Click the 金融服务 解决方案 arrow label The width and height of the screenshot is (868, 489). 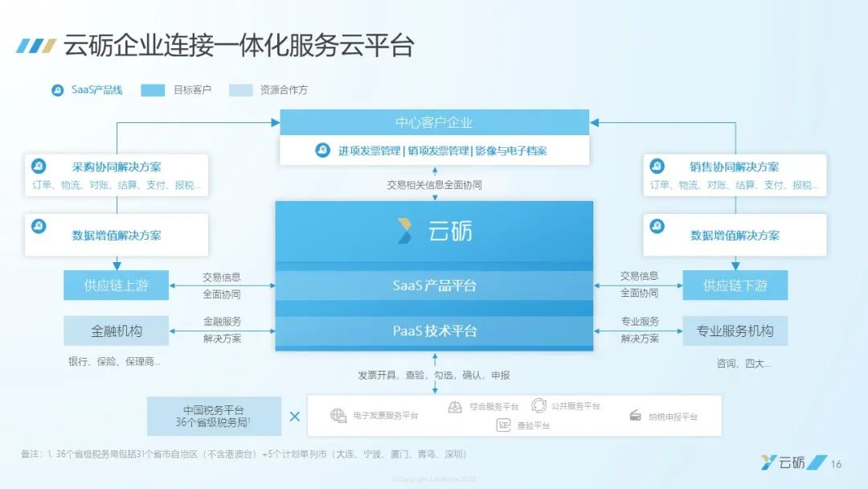point(222,330)
